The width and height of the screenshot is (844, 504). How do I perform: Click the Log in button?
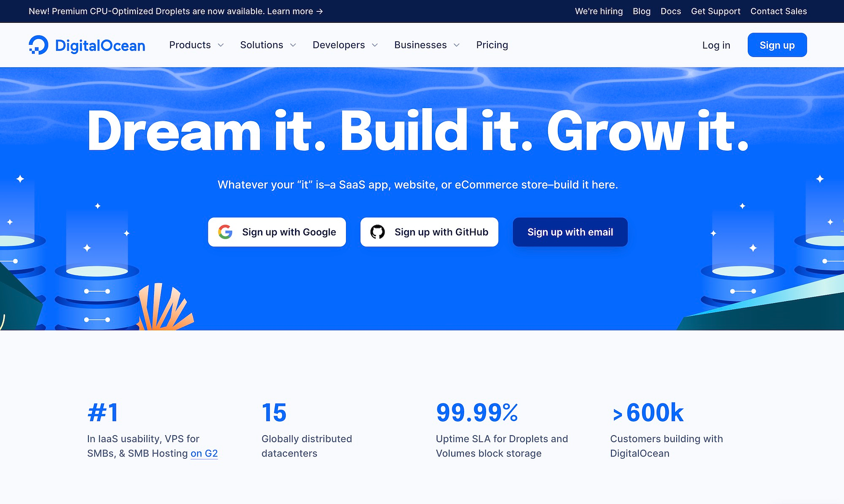pos(717,45)
